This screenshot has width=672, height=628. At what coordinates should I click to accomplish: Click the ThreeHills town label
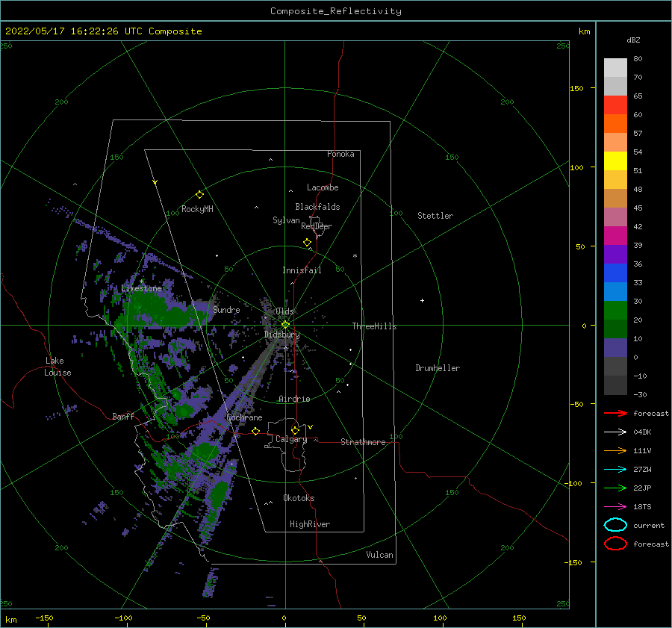tap(374, 326)
